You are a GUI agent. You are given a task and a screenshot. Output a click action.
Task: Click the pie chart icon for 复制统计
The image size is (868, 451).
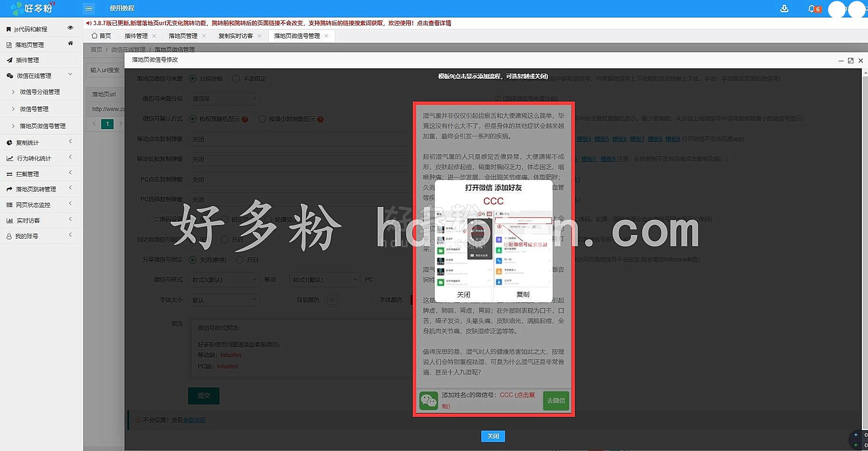pos(10,143)
